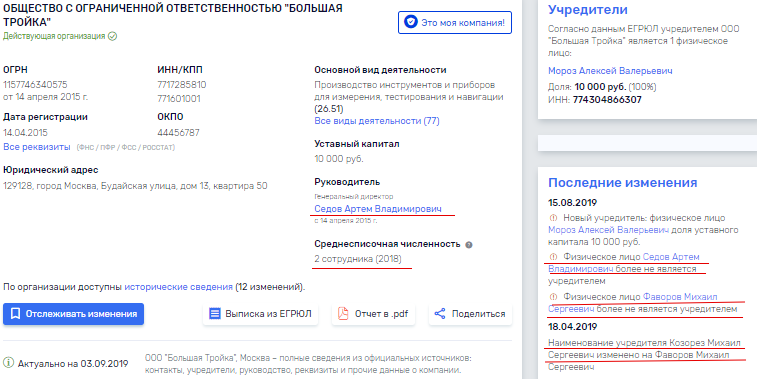Click the company title ООО Большая Тройка
757x379 pixels.
click(172, 15)
